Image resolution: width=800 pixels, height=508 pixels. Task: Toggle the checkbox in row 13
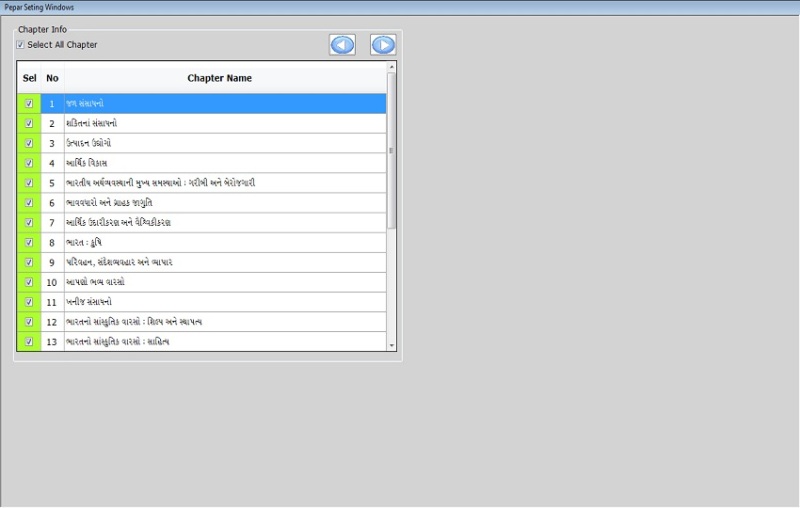[x=29, y=342]
